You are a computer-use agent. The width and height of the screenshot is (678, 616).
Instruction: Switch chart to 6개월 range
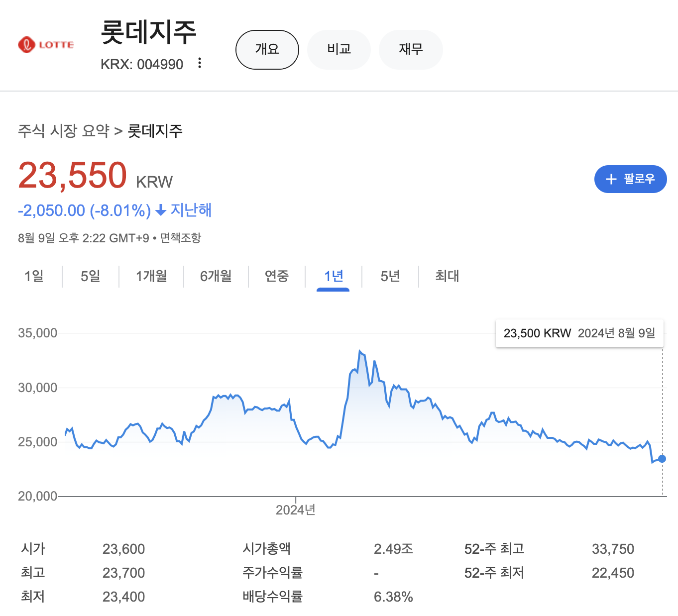pos(216,276)
